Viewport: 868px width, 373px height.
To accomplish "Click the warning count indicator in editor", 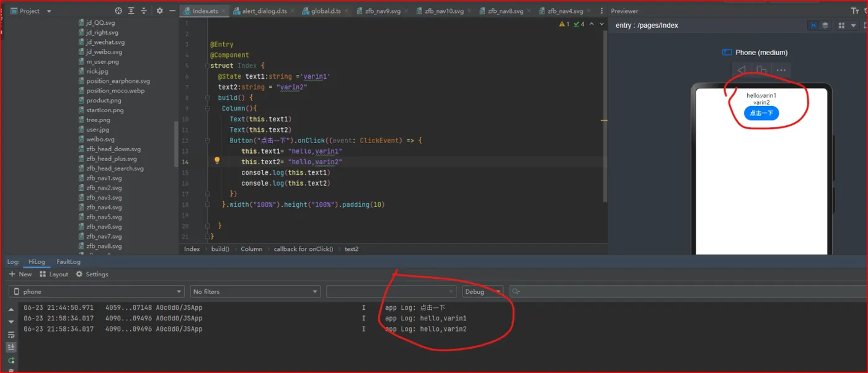I will tap(564, 24).
